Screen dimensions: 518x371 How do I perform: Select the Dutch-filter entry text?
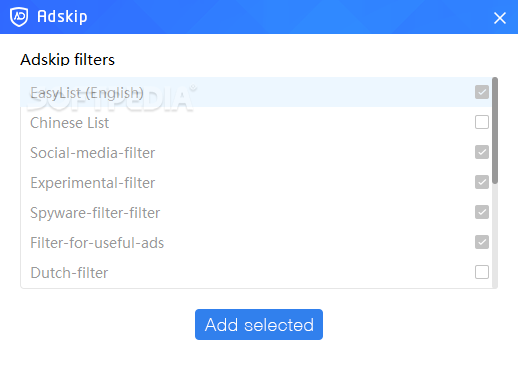click(x=69, y=273)
